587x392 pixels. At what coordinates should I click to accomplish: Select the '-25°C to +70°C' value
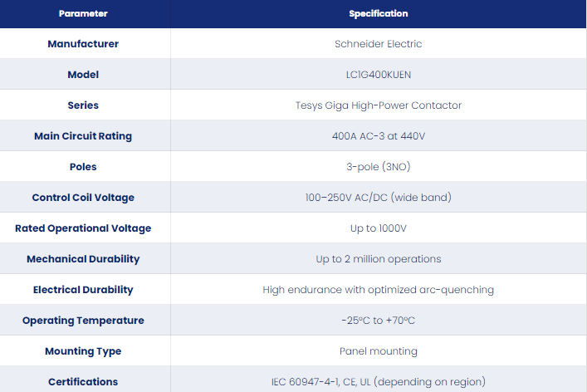pos(379,320)
